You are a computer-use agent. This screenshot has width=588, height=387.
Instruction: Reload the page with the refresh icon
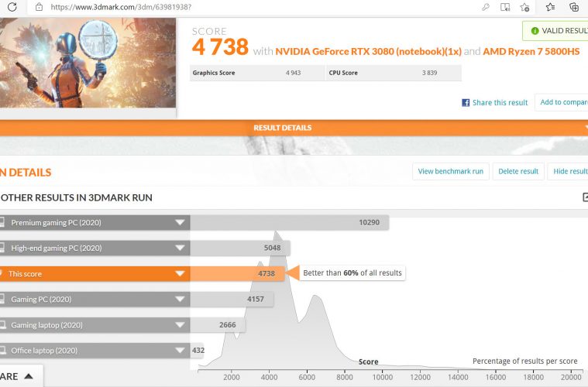coord(12,7)
